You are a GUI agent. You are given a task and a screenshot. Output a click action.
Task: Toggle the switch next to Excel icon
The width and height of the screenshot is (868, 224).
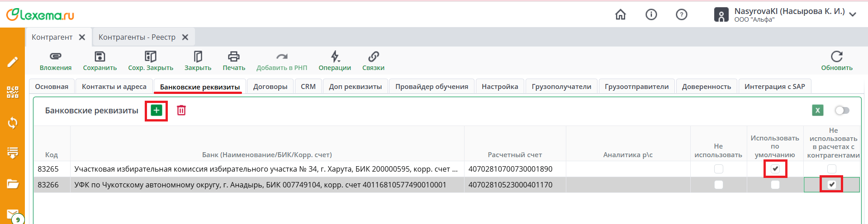coord(842,111)
